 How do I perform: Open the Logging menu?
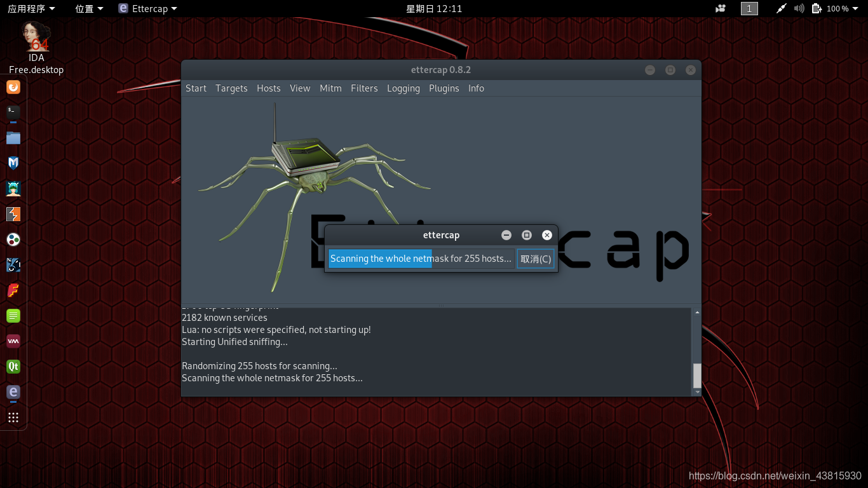click(x=403, y=88)
